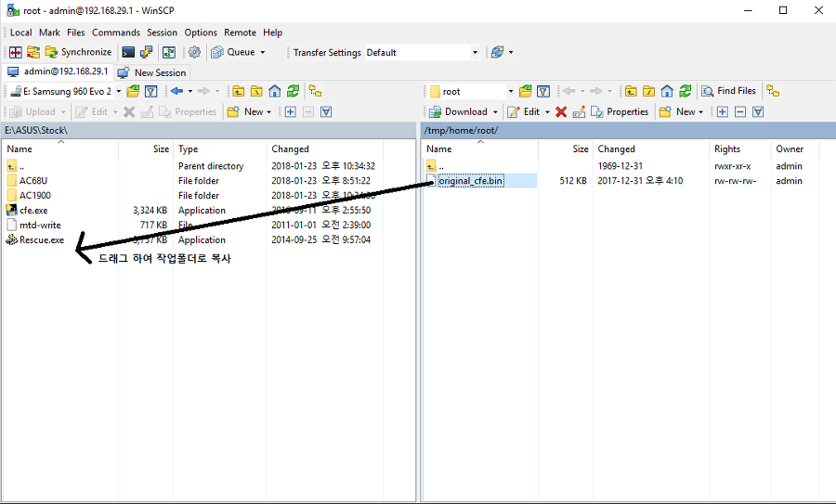Click the Preferences gear icon

[194, 52]
